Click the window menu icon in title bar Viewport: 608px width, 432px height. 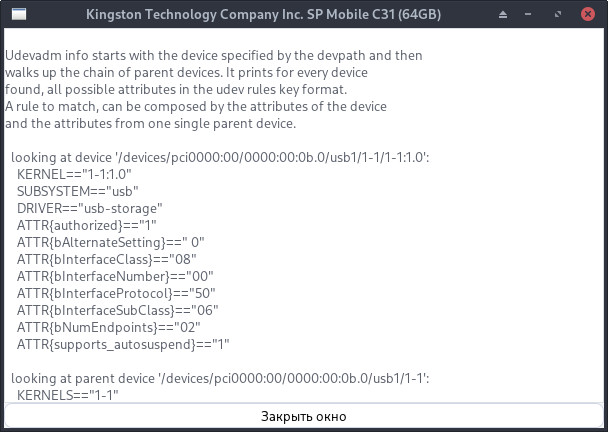(19, 14)
